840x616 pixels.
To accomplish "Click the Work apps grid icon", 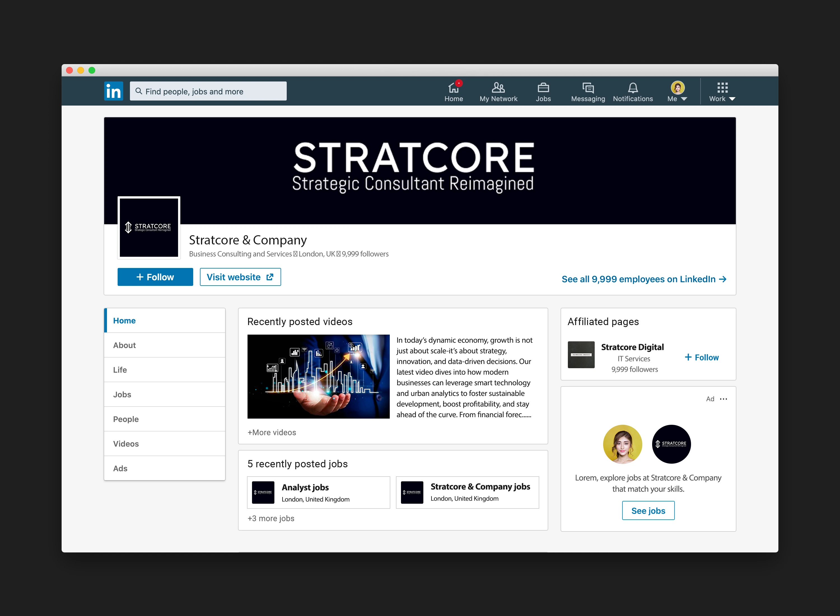I will point(722,88).
